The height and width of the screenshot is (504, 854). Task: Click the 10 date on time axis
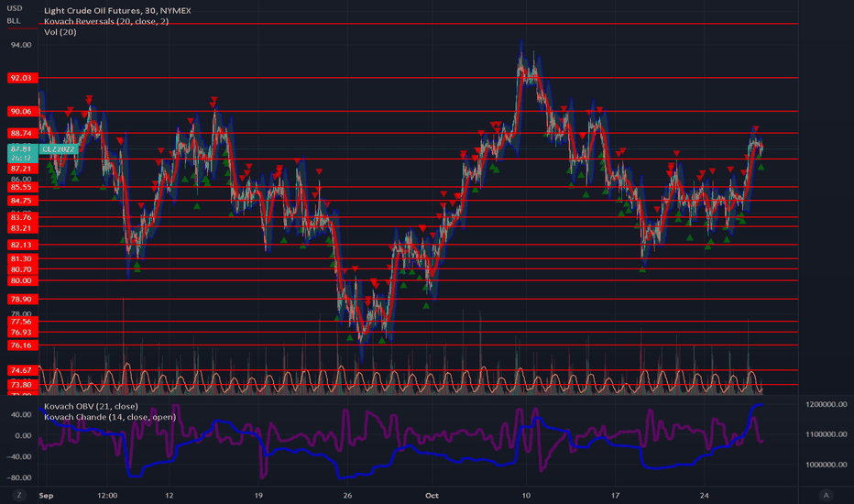coord(526,495)
